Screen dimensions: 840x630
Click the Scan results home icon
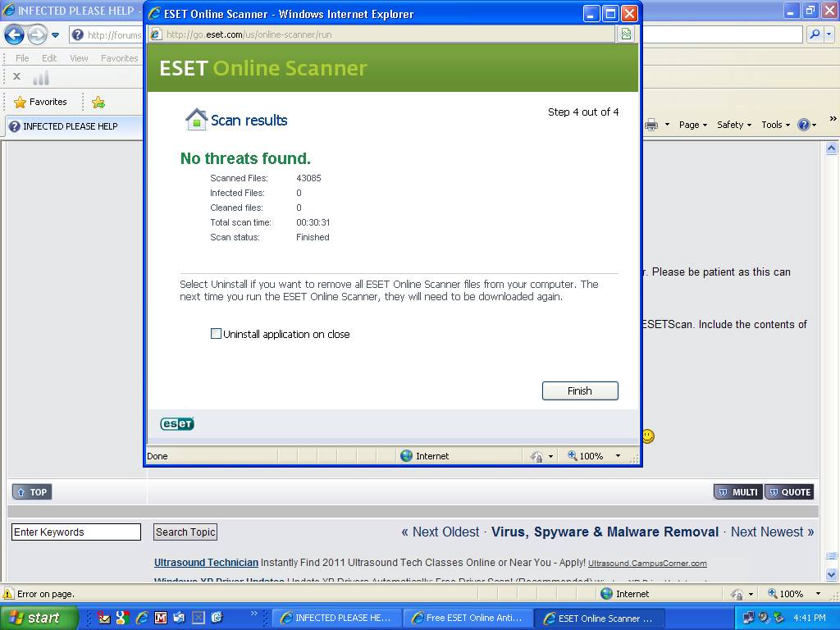196,120
